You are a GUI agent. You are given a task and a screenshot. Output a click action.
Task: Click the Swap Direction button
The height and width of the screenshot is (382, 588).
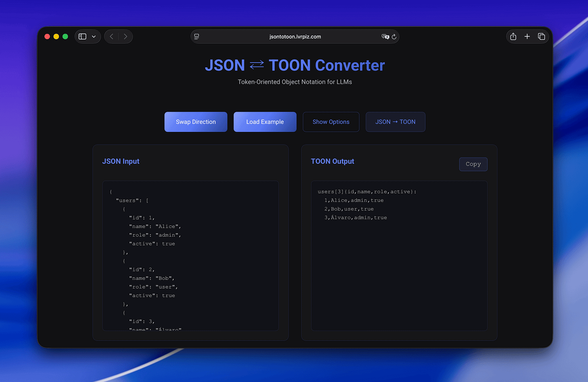(196, 122)
